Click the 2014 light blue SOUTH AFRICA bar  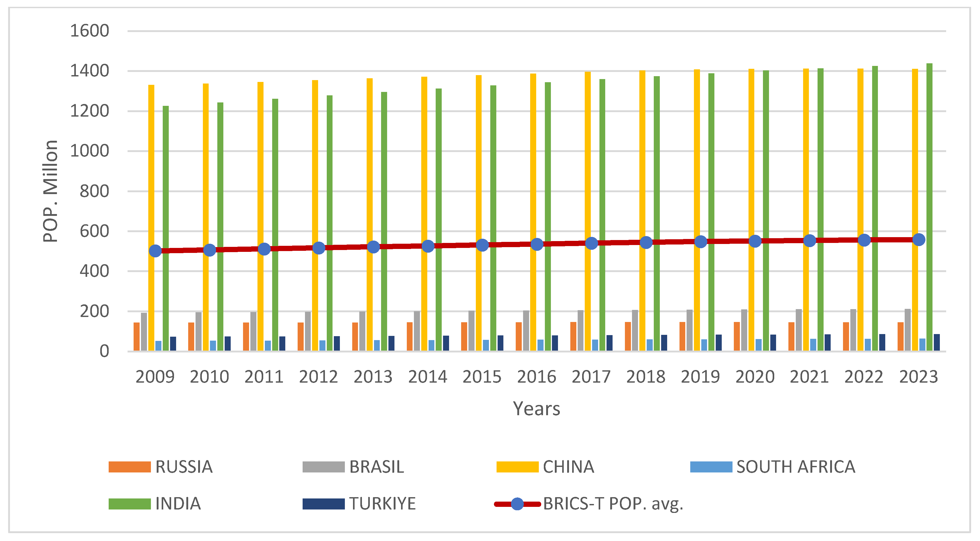(431, 345)
